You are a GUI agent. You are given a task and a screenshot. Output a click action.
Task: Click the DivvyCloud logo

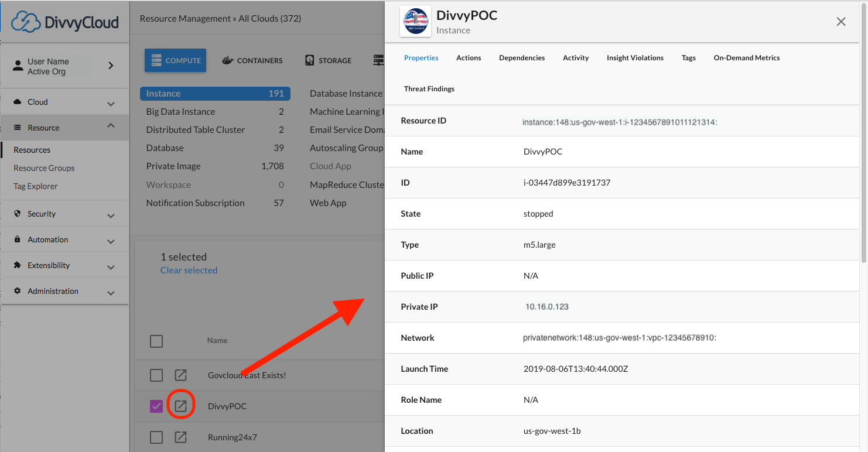click(65, 22)
